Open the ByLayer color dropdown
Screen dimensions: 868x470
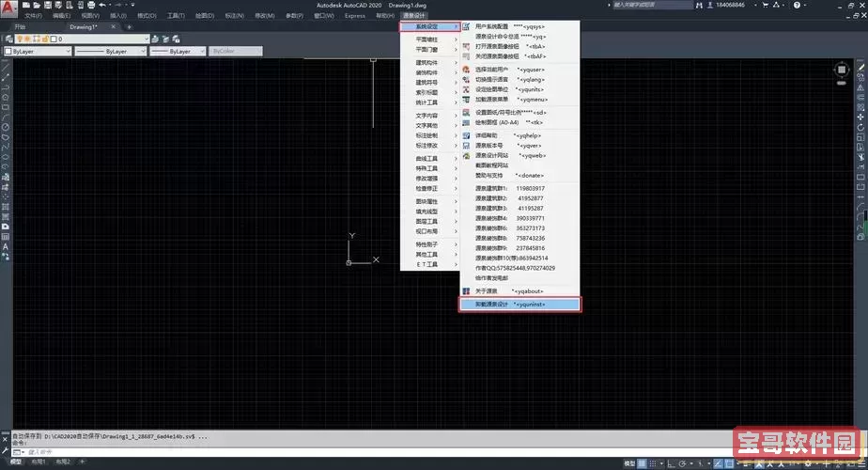pos(38,51)
